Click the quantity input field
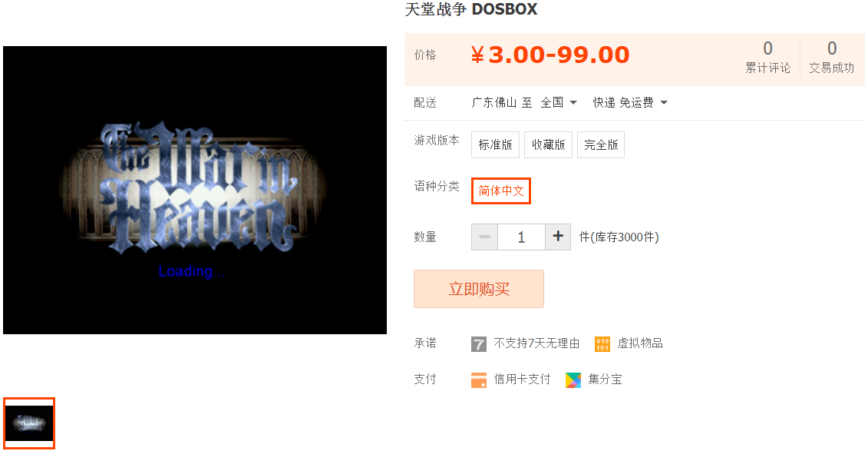Screen dimensions: 868x451 pos(521,237)
